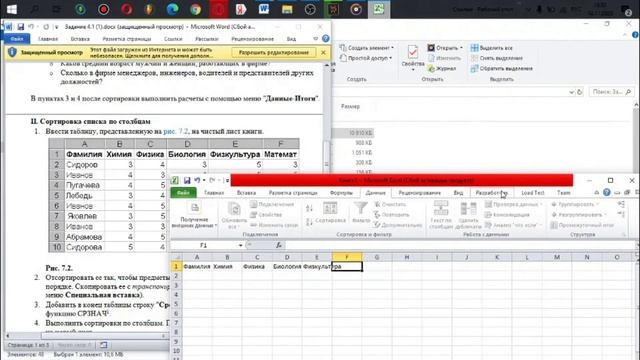Open Microsoft Edge from taskbar
This screenshot has height=360, width=640.
coord(172,9)
